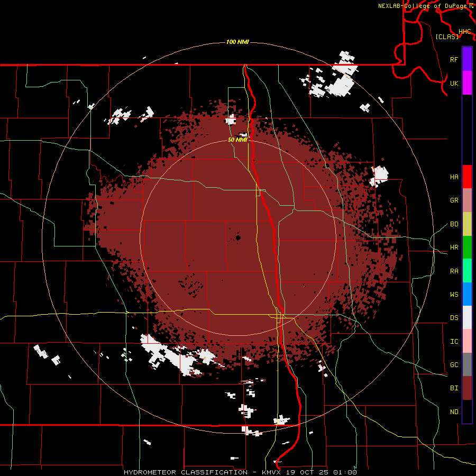Click the KMVX radar site identifier
476x476 pixels.
(272, 472)
